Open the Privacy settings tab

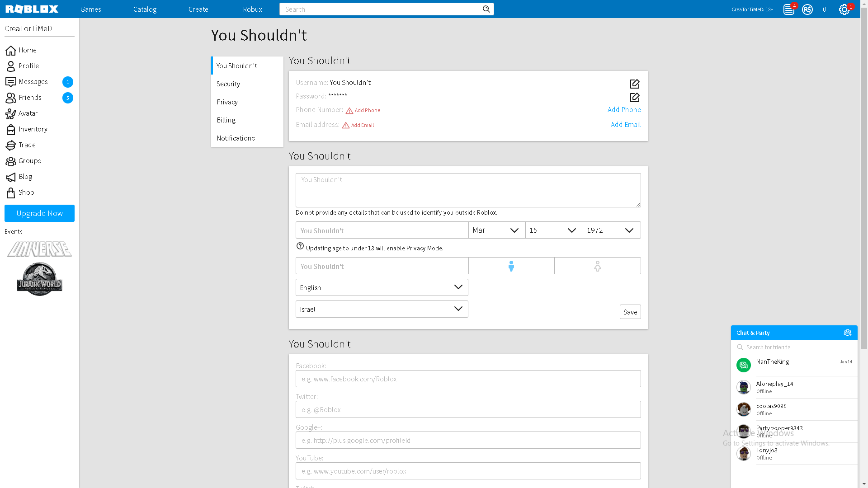(x=247, y=102)
